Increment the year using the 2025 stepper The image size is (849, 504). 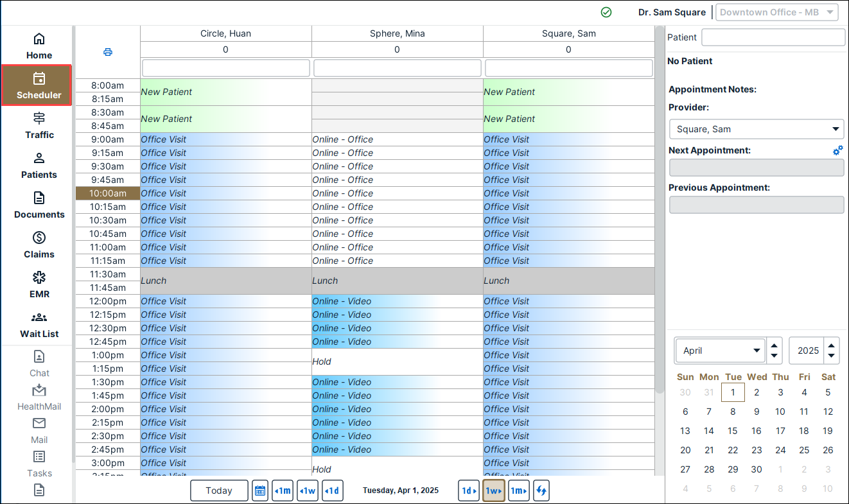click(x=832, y=345)
